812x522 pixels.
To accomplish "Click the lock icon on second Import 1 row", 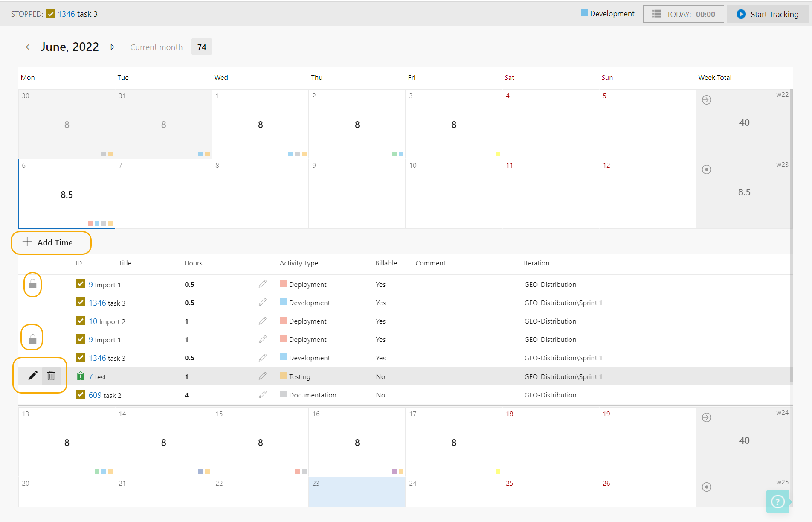I will [33, 339].
